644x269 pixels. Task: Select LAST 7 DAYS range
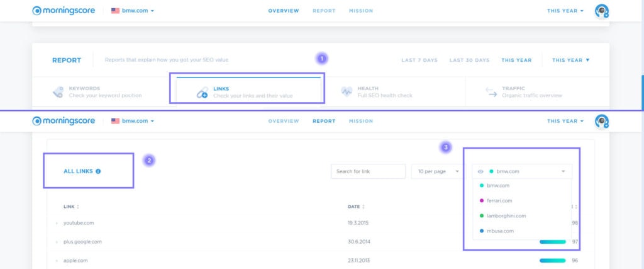pyautogui.click(x=419, y=60)
